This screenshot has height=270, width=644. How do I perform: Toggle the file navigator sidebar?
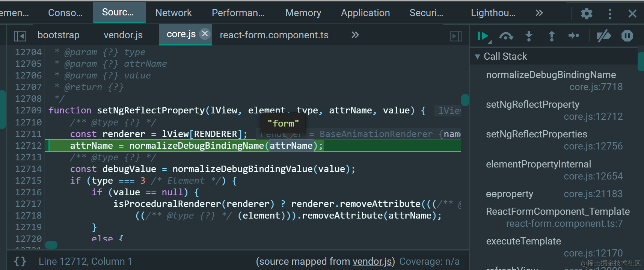pos(20,36)
